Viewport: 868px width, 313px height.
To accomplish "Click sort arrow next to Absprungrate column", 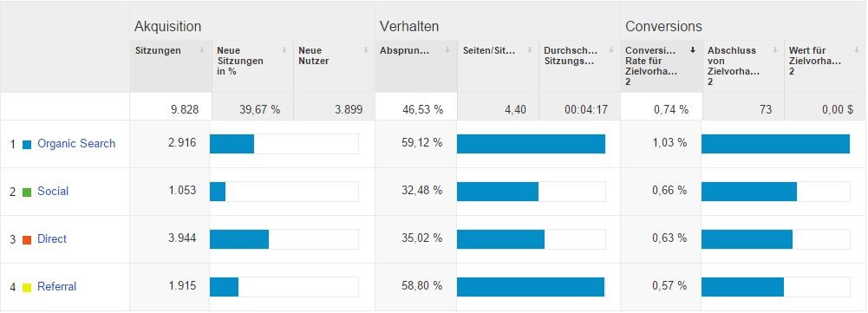I will (x=447, y=50).
